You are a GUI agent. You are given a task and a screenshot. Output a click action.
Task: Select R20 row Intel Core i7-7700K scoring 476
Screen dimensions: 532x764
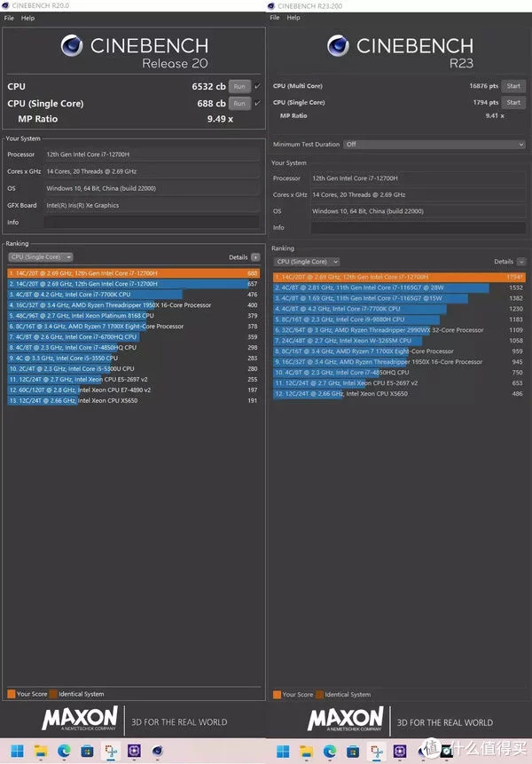click(x=133, y=295)
